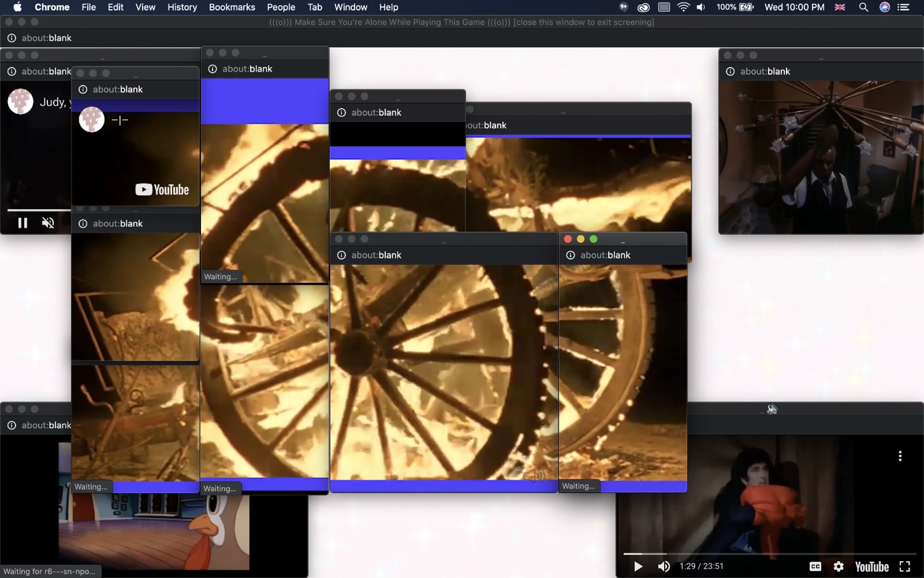Click the display mirroring menu bar icon

tap(664, 7)
